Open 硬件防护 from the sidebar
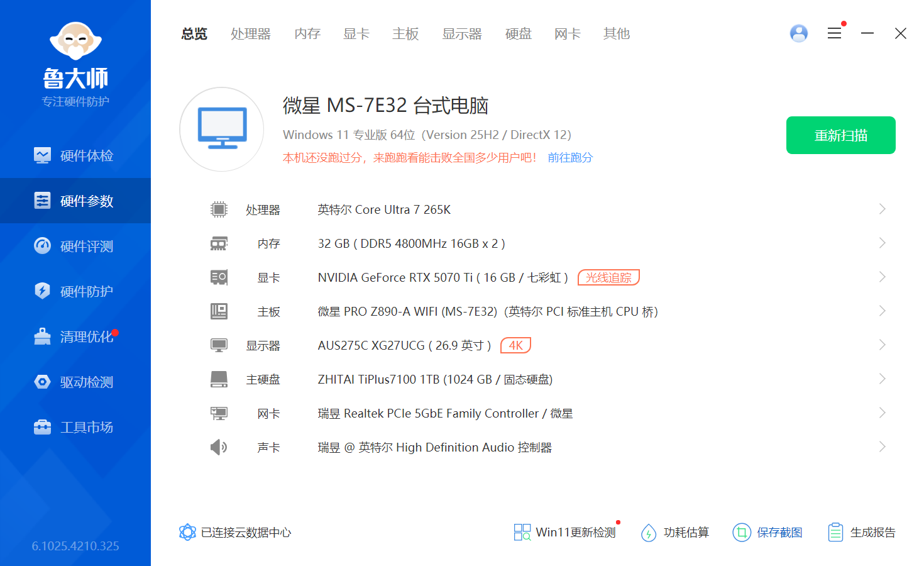The width and height of the screenshot is (924, 566). (x=75, y=291)
